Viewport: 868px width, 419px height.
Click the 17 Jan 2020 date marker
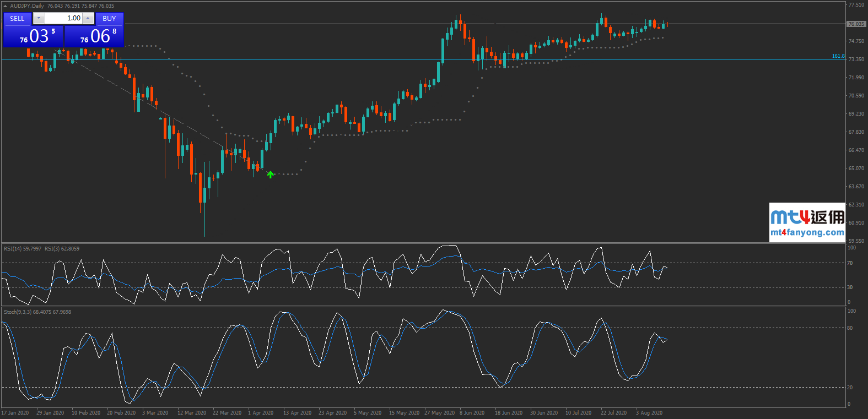pyautogui.click(x=15, y=413)
